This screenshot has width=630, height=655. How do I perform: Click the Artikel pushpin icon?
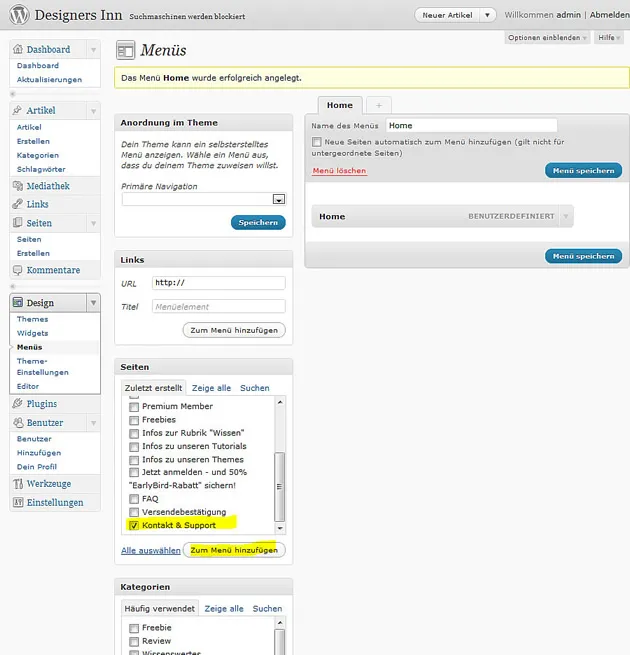[x=17, y=110]
